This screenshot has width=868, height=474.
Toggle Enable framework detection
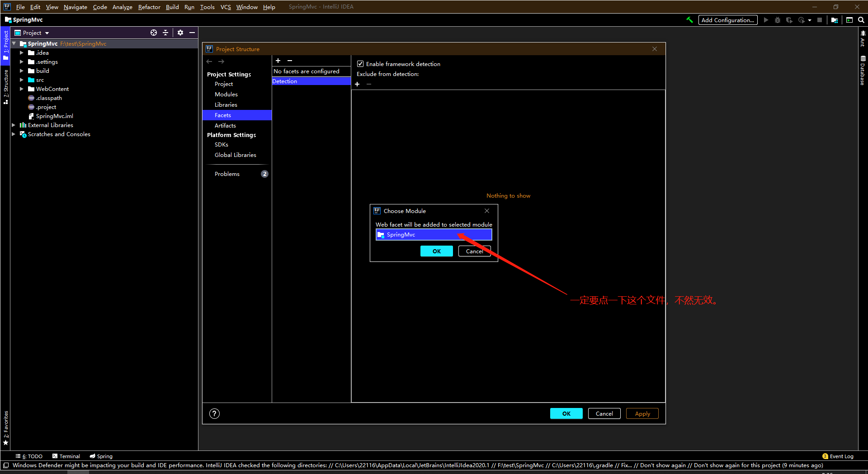pos(360,64)
